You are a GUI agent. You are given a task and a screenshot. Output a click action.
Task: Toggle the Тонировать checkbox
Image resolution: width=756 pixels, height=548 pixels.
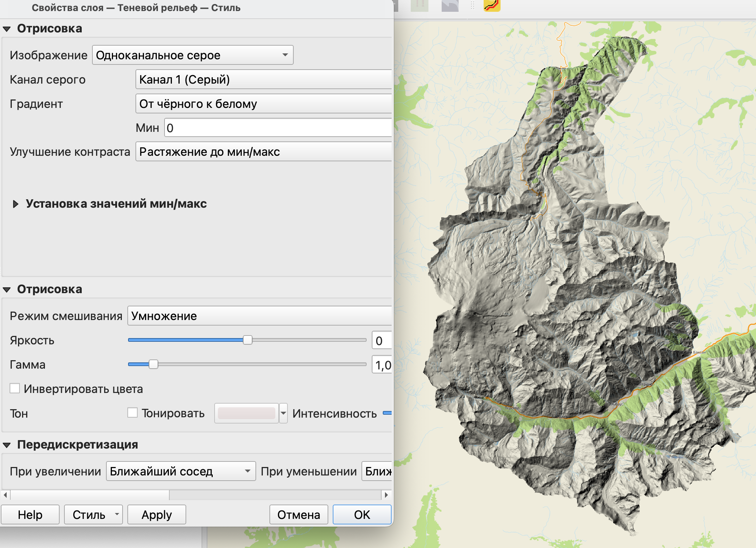tap(133, 413)
